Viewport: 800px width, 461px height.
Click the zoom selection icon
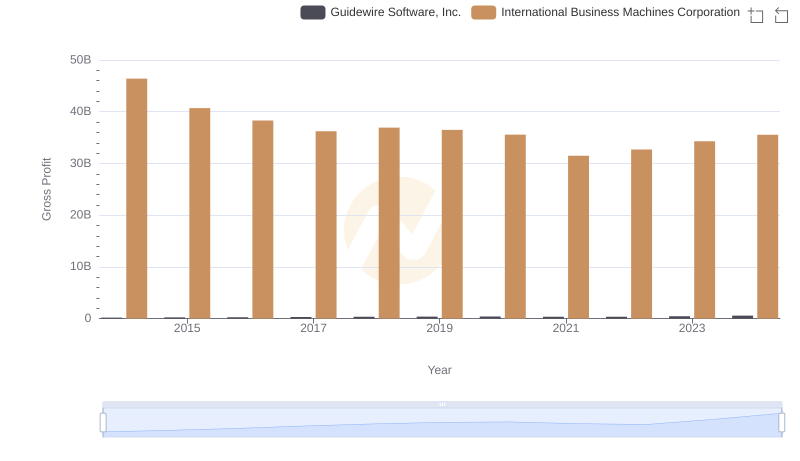(756, 15)
